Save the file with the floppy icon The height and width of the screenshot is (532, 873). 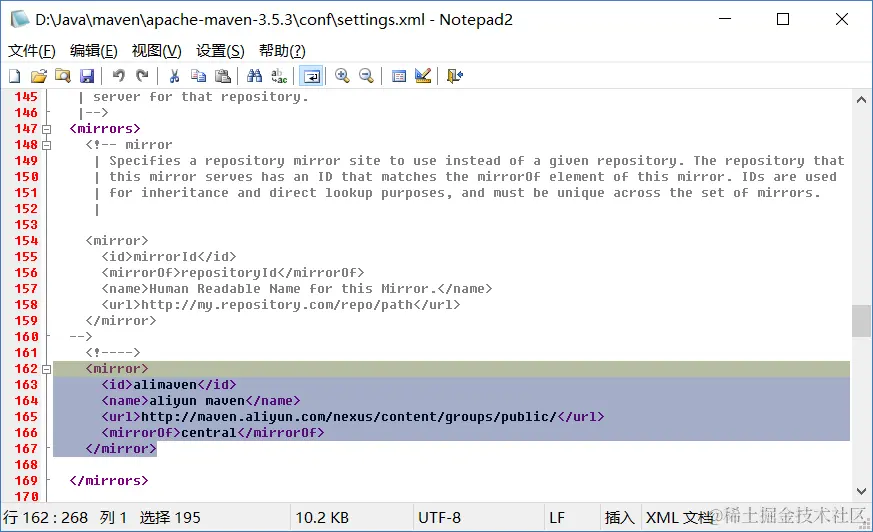[87, 76]
